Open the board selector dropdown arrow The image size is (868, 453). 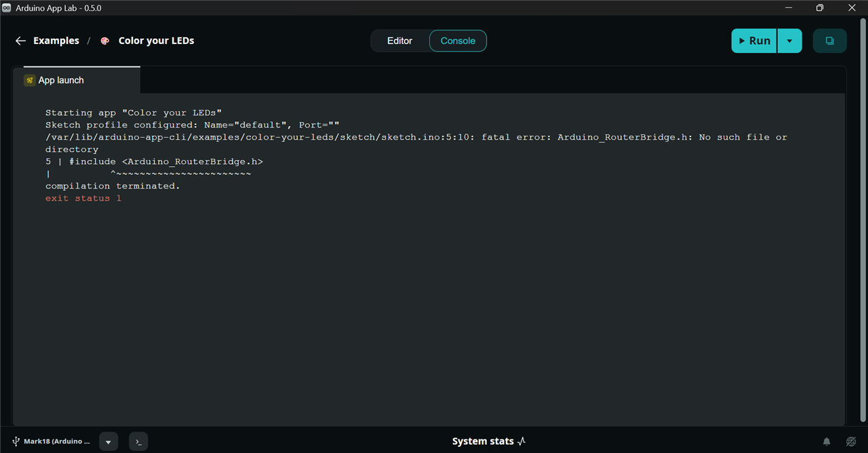(x=108, y=441)
